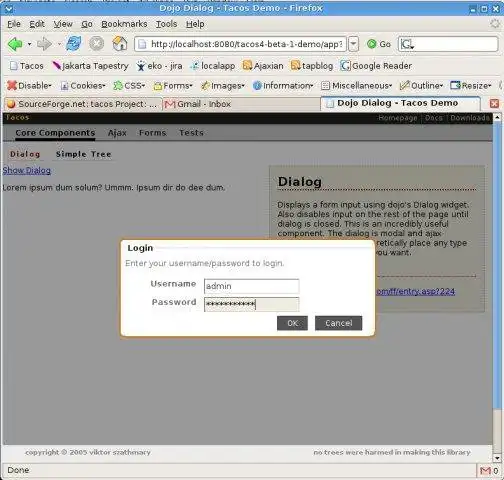Screen dimensions: 504x480
Task: Click the Homepage link in page header
Action: coord(398,118)
